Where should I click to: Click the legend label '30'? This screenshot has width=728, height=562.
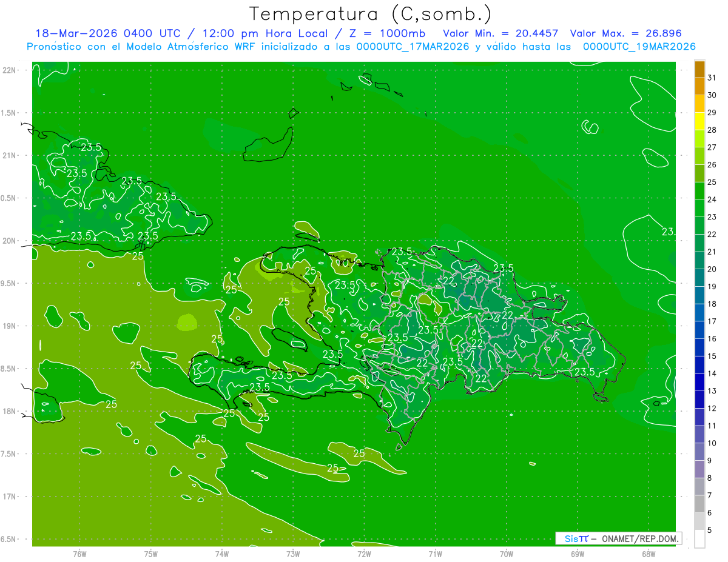712,95
